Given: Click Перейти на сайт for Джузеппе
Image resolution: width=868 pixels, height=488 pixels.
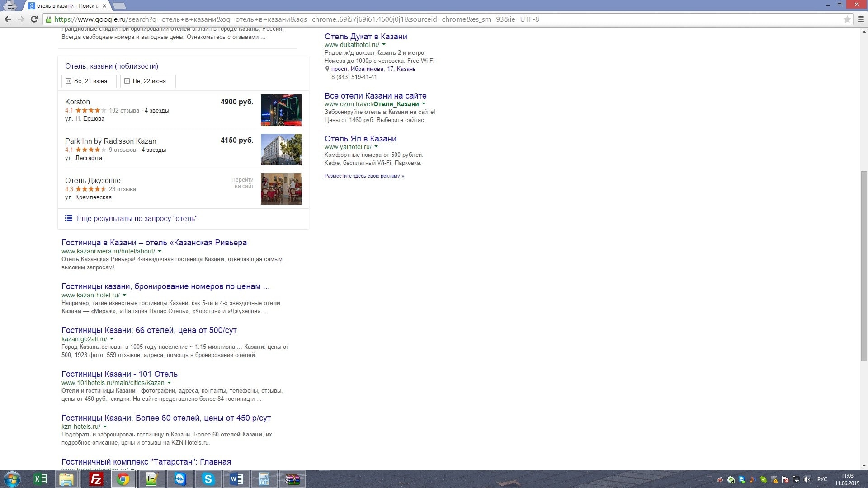Looking at the screenshot, I should (243, 183).
